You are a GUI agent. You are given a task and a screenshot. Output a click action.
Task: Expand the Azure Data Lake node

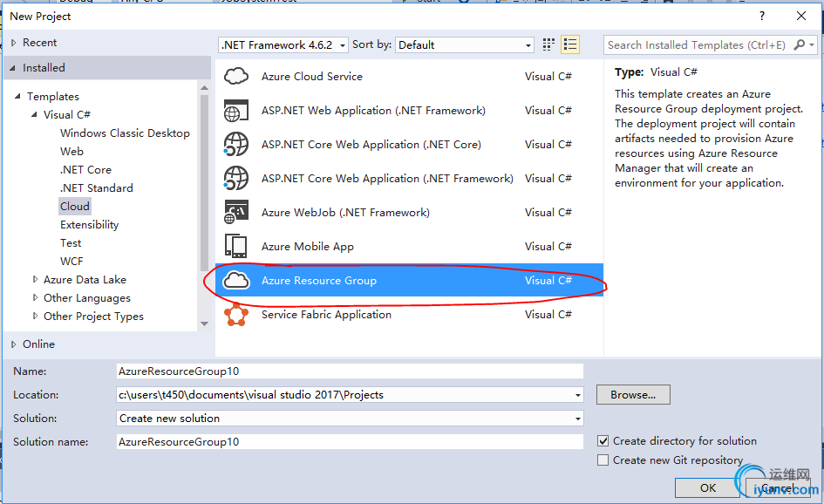click(x=35, y=280)
